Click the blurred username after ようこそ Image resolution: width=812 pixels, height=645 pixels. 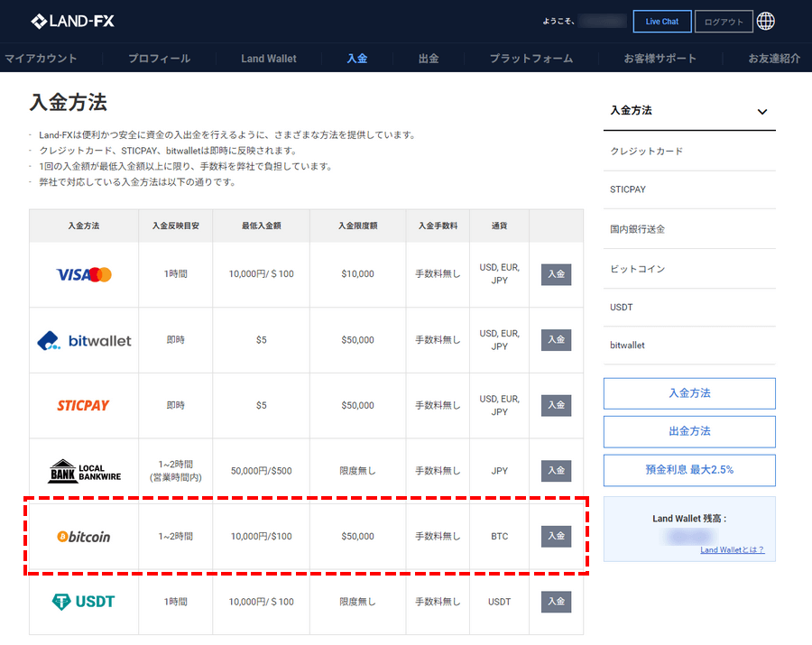(603, 22)
